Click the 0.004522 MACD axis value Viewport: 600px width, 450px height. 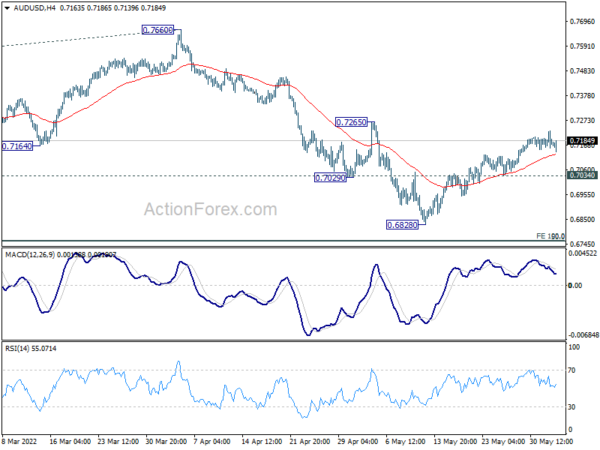(x=582, y=253)
